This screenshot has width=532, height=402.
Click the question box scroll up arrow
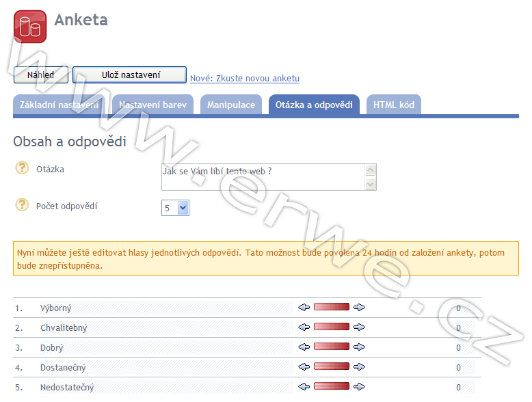coord(370,170)
